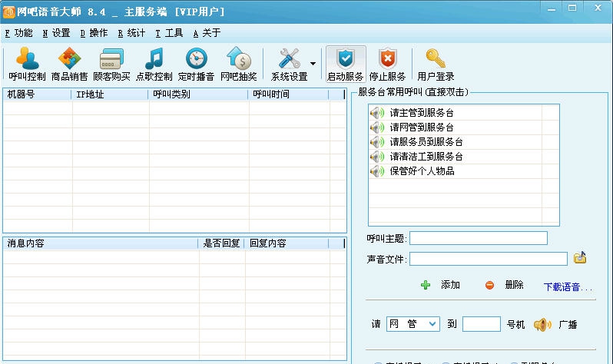Click the 回复内容 column header
Screen dimensions: 613x364
tap(287, 243)
